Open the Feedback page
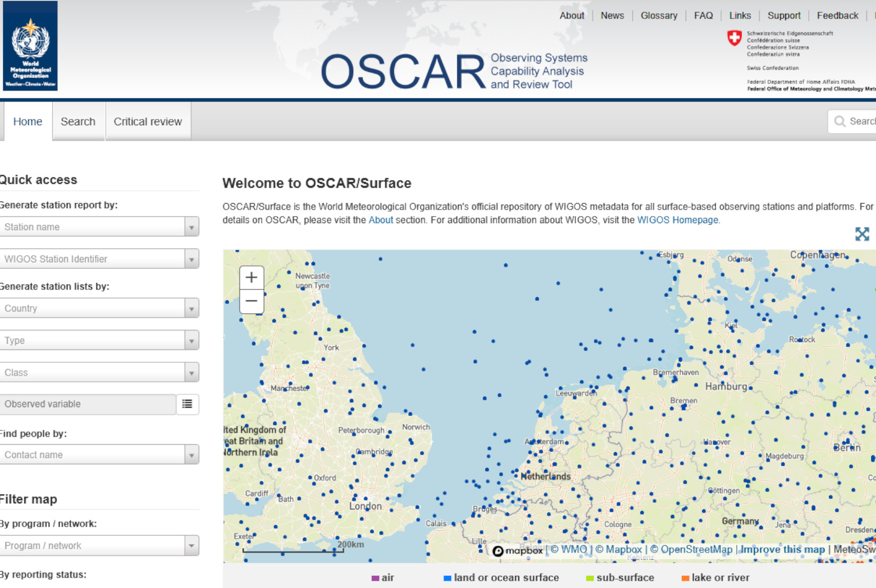Image resolution: width=876 pixels, height=588 pixels. [x=837, y=15]
